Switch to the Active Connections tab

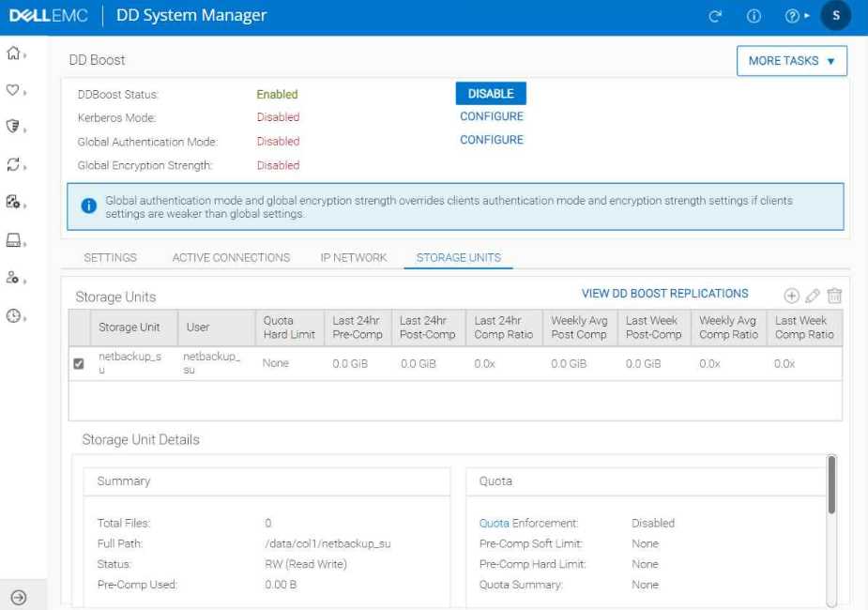[x=231, y=257]
